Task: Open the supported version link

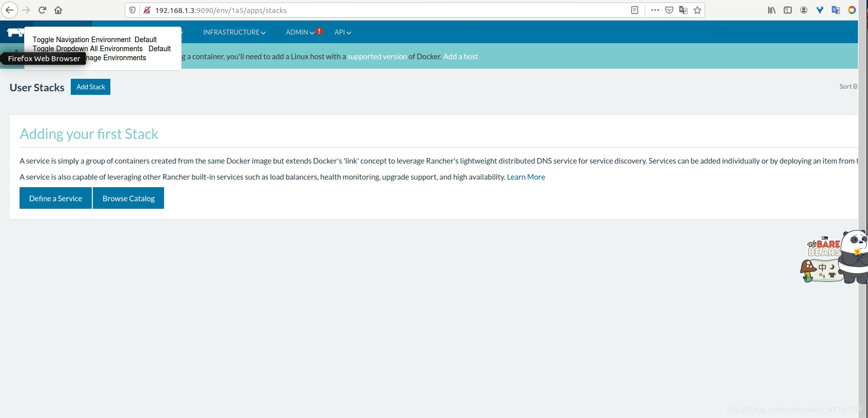Action: [377, 56]
